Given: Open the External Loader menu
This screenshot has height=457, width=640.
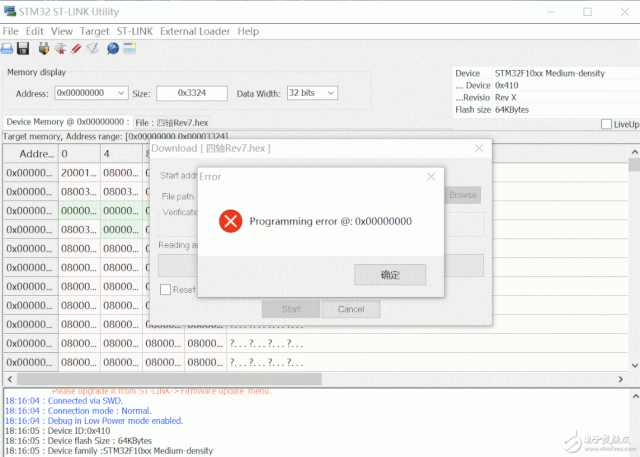Looking at the screenshot, I should click(x=195, y=31).
